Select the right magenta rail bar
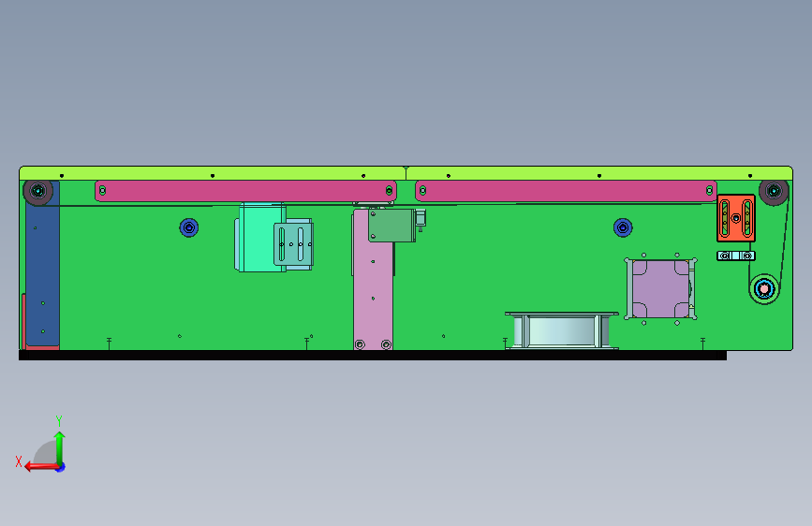 coord(566,191)
